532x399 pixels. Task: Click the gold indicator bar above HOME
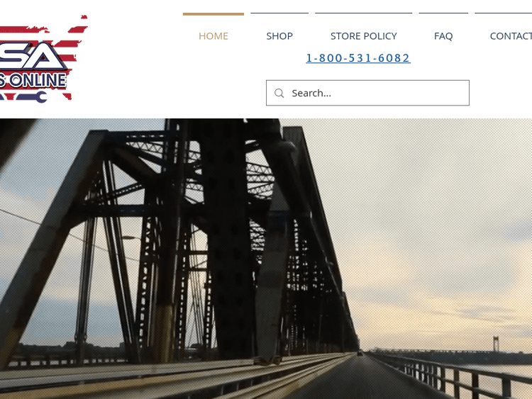[x=214, y=14]
